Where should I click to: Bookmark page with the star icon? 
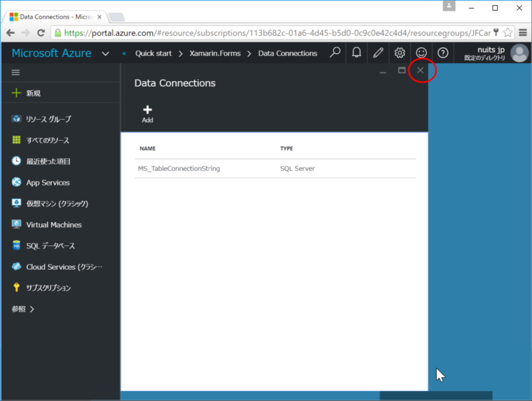[x=507, y=33]
